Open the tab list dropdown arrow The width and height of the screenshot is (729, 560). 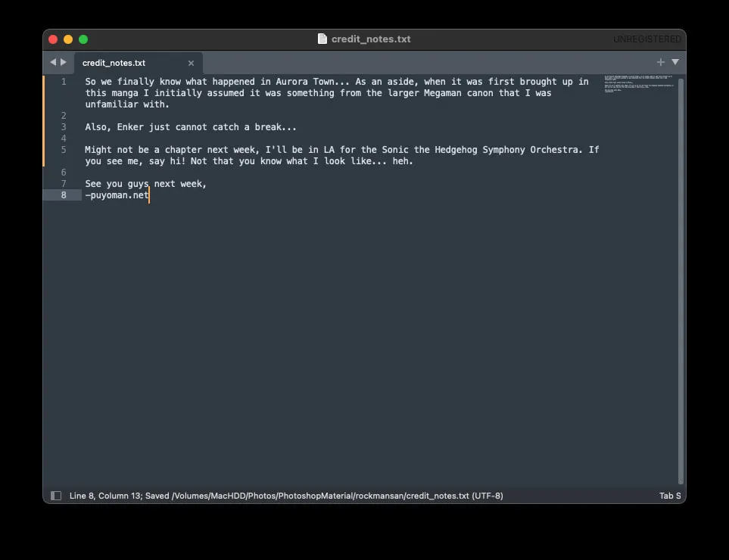pos(675,62)
